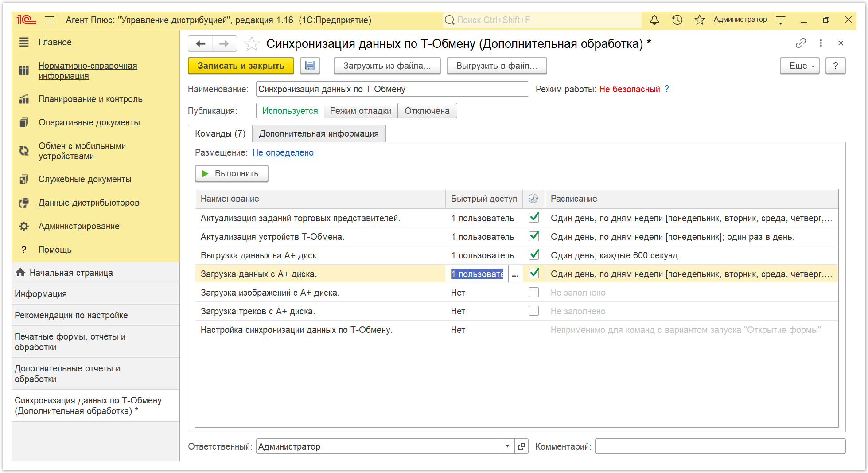The image size is (868, 473).
Task: Switch to Дополнительная информация tab
Action: pyautogui.click(x=319, y=133)
